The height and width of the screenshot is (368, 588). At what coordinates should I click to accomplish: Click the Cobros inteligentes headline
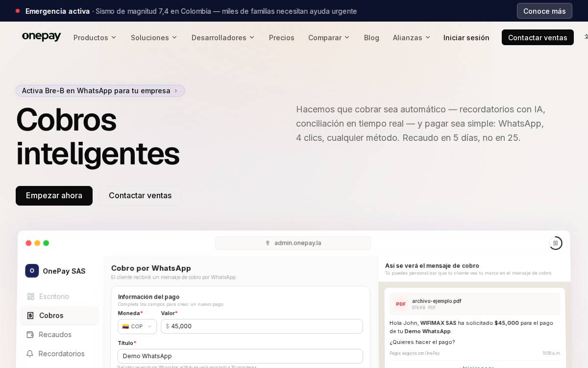[98, 136]
